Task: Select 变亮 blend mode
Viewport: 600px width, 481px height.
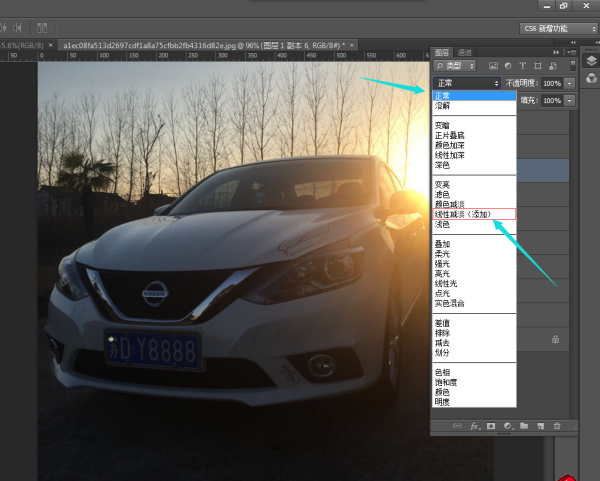Action: pos(474,185)
